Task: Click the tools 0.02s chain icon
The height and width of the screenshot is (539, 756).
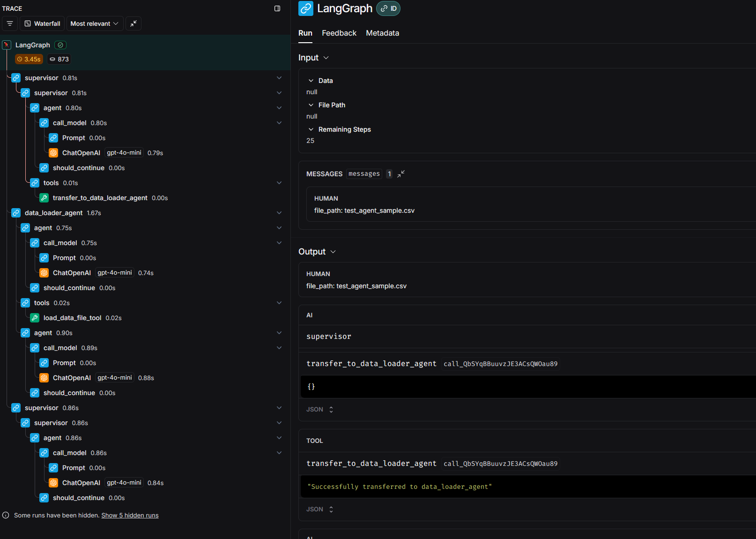Action: tap(25, 303)
